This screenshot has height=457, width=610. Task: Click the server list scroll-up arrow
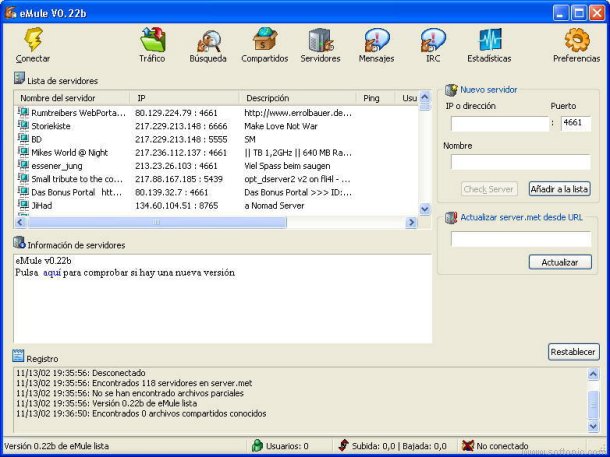425,97
